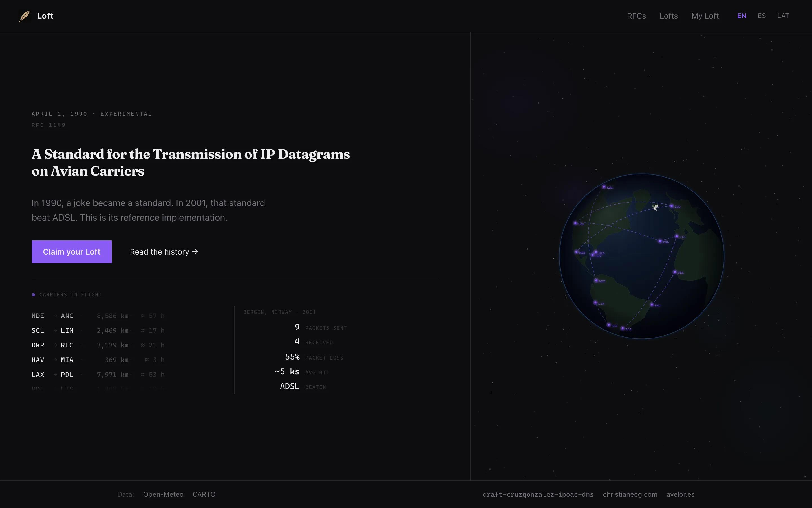The width and height of the screenshot is (812, 508).
Task: Click the RFC 1149 label
Action: tap(49, 125)
